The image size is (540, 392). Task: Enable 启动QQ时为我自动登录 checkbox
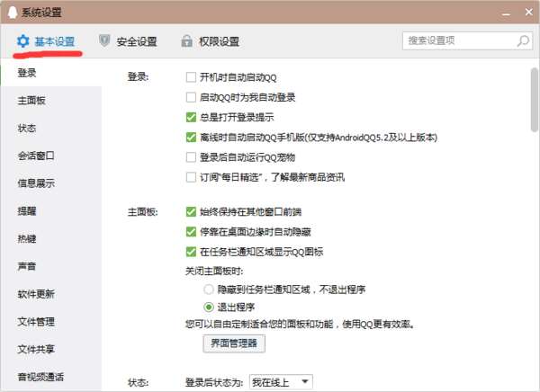[x=191, y=97]
